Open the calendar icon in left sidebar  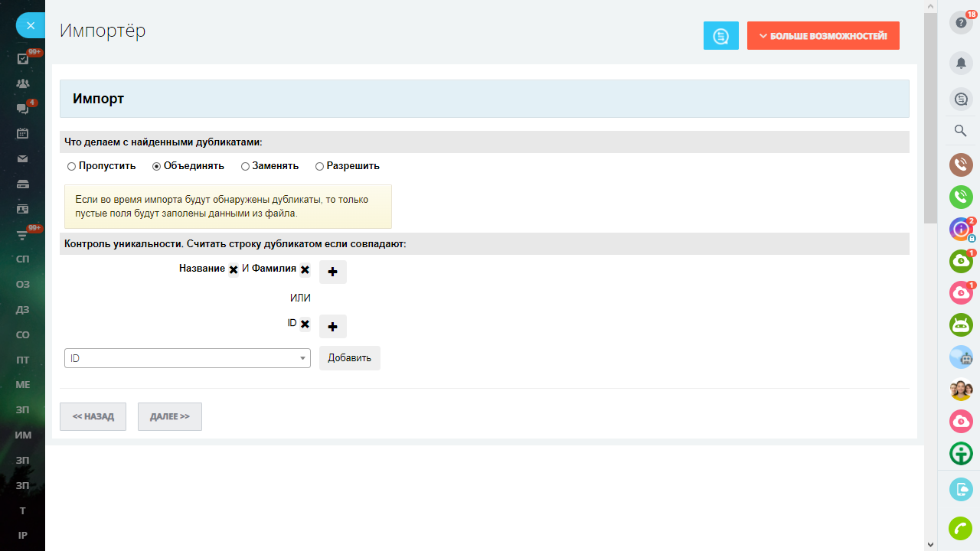coord(23,133)
